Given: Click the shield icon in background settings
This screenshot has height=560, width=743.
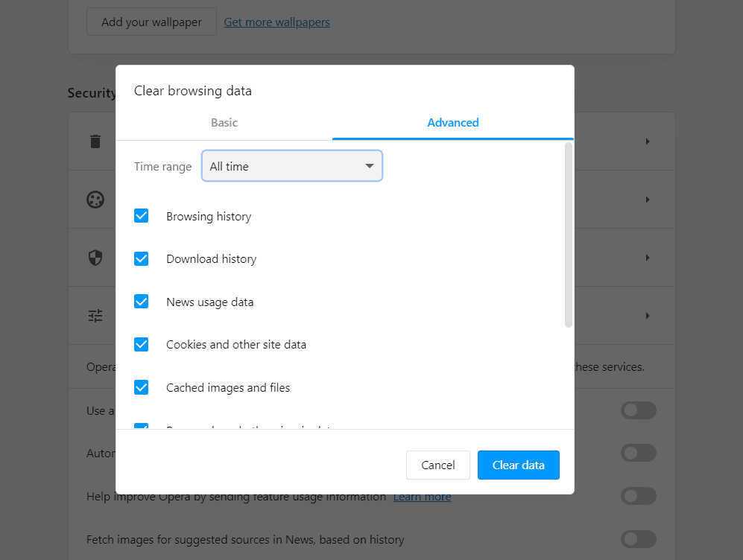Looking at the screenshot, I should point(95,258).
